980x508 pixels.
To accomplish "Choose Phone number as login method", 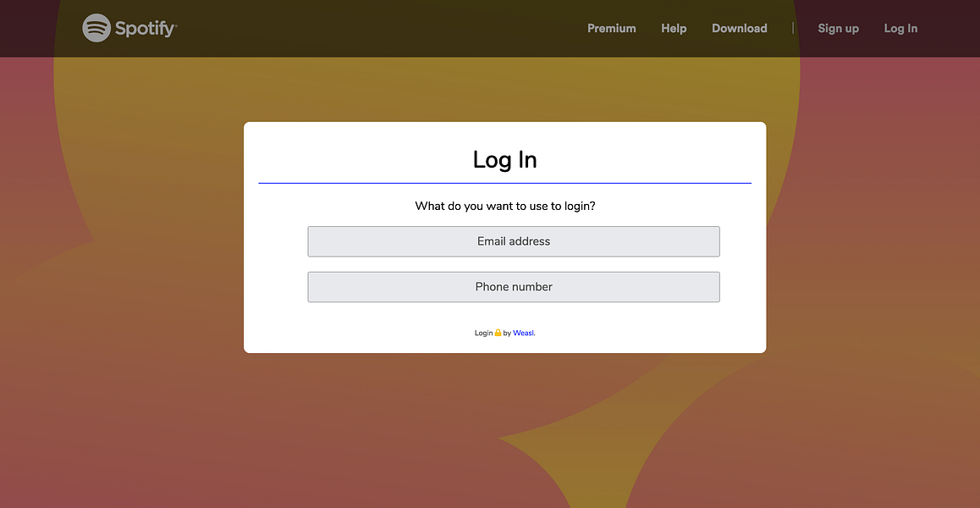I will click(x=514, y=287).
